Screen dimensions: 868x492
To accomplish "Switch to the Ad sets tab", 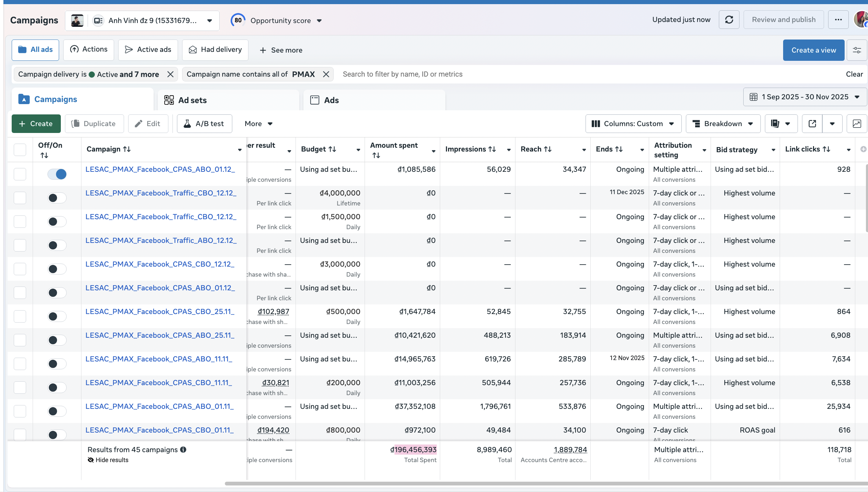I will click(192, 100).
